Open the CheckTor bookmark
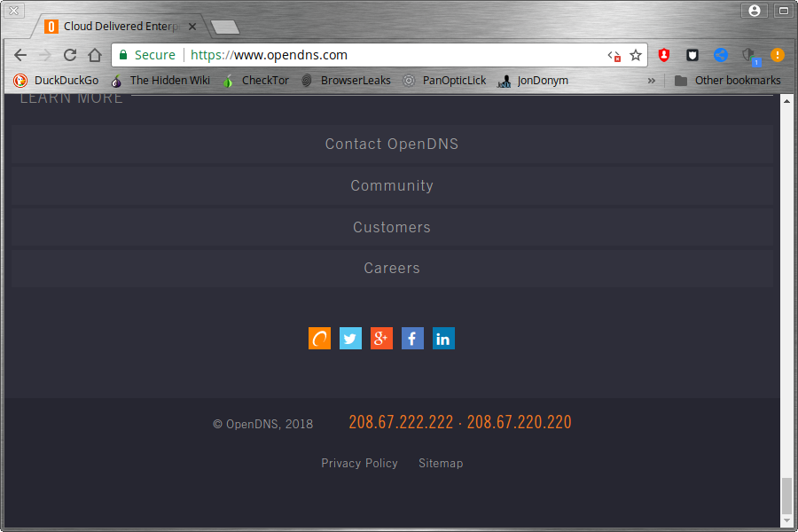 click(255, 81)
